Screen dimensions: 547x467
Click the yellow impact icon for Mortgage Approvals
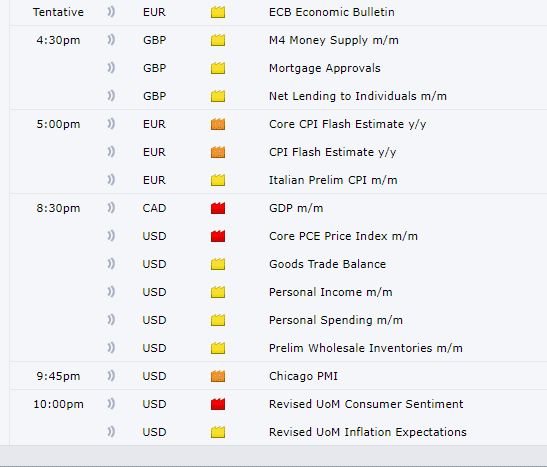click(218, 68)
